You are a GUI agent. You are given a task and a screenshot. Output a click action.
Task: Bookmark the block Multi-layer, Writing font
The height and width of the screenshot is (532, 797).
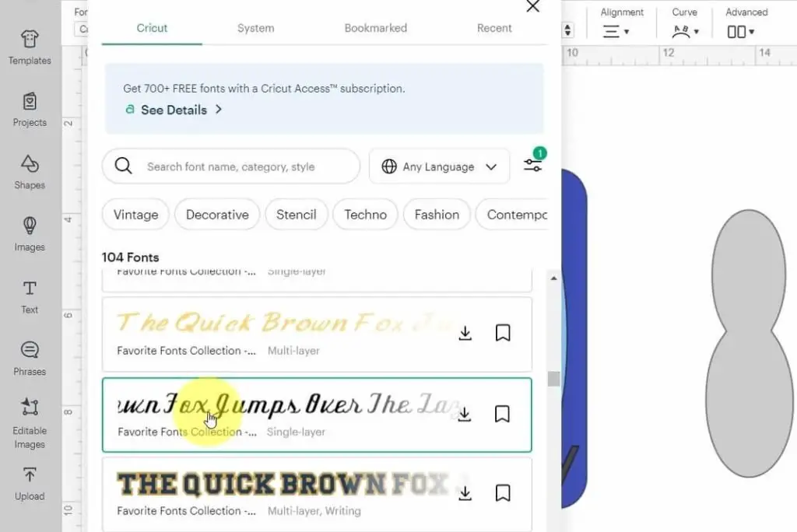click(503, 493)
